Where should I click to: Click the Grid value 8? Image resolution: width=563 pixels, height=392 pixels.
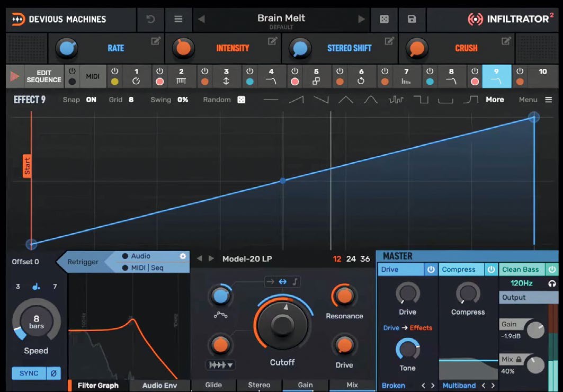pos(131,100)
